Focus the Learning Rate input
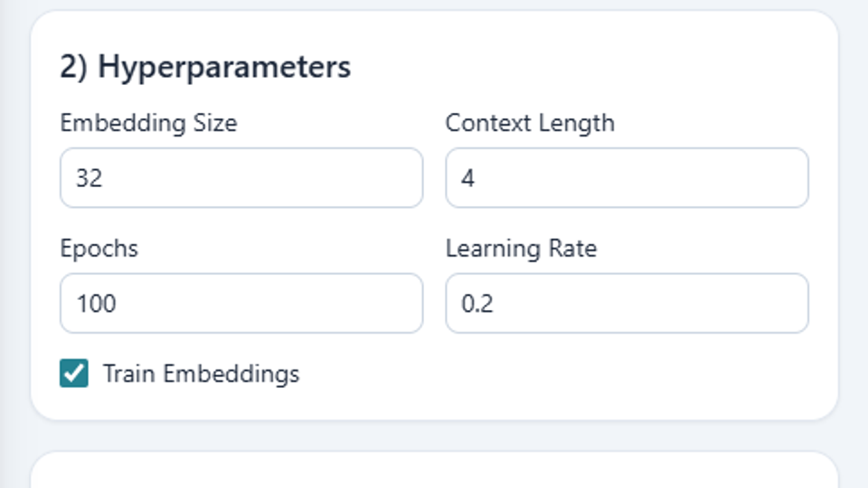Image resolution: width=868 pixels, height=488 pixels. click(x=627, y=304)
